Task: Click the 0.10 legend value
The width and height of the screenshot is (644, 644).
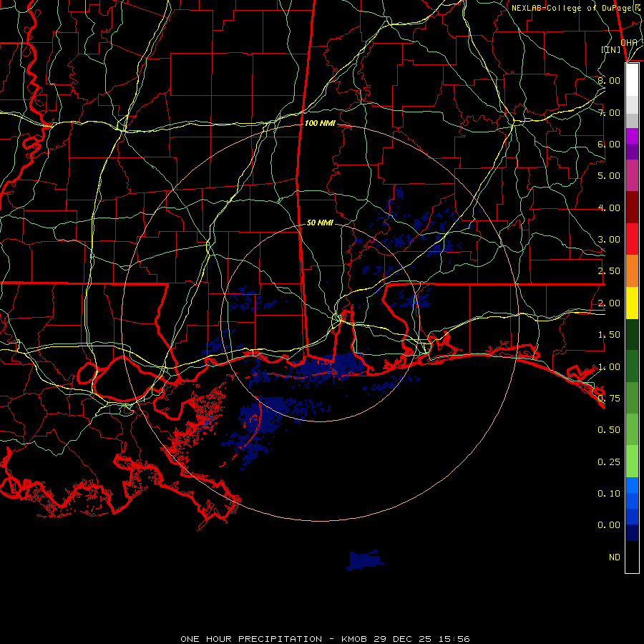Action: tap(609, 493)
